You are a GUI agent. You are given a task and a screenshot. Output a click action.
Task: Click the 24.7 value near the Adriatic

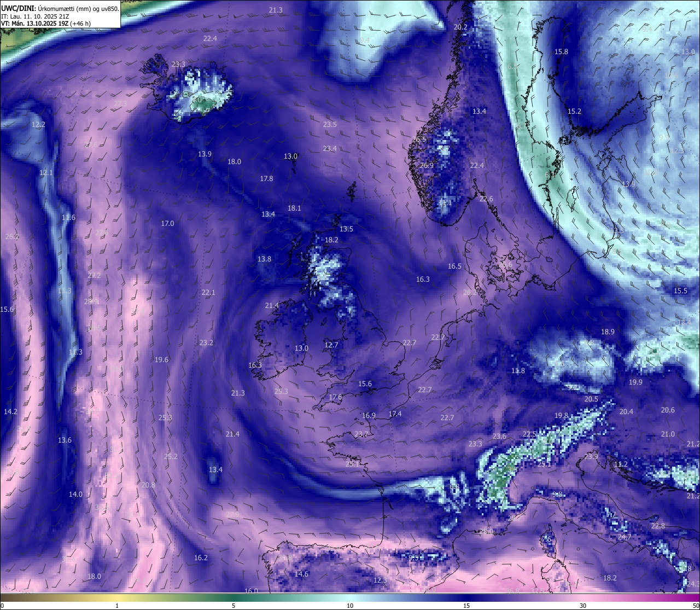coord(625,537)
